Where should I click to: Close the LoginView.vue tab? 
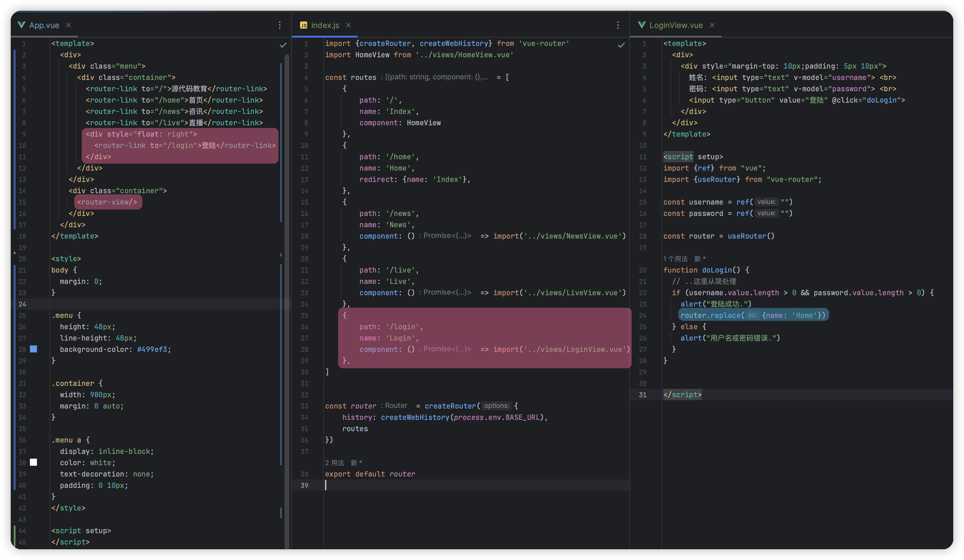tap(712, 25)
